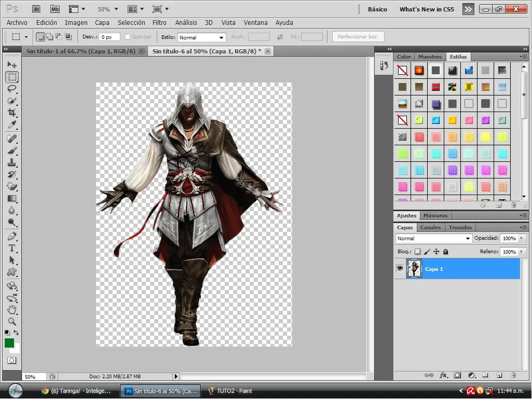Open the History panel icon in collapsed dock
The image size is (532, 399).
[x=384, y=65]
